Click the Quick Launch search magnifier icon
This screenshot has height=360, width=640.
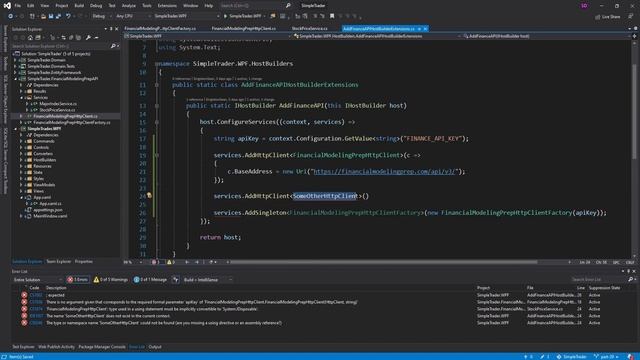288,5
